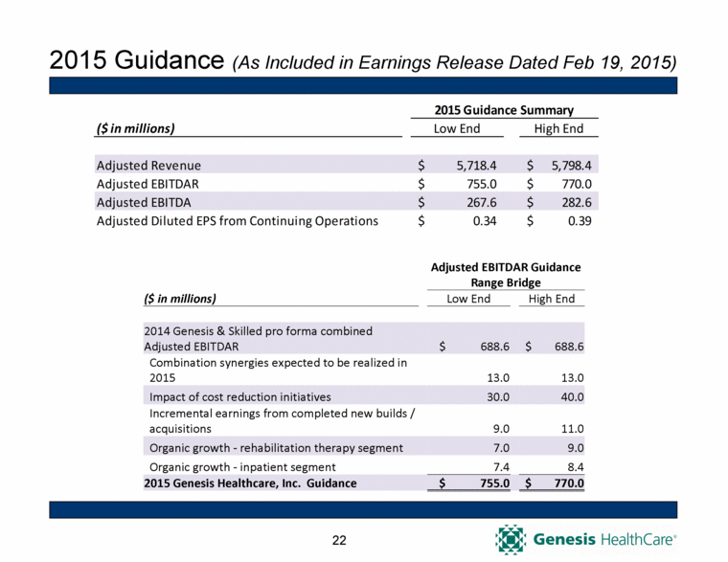The width and height of the screenshot is (728, 562).
Task: Click the "Adjusted EBITDAR Guidance Range Bridge" header
Action: click(x=506, y=275)
